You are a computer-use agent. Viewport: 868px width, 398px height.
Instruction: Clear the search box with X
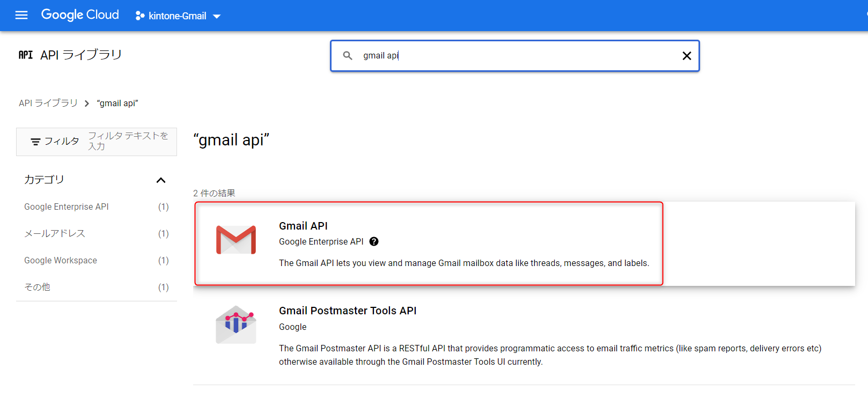point(686,56)
